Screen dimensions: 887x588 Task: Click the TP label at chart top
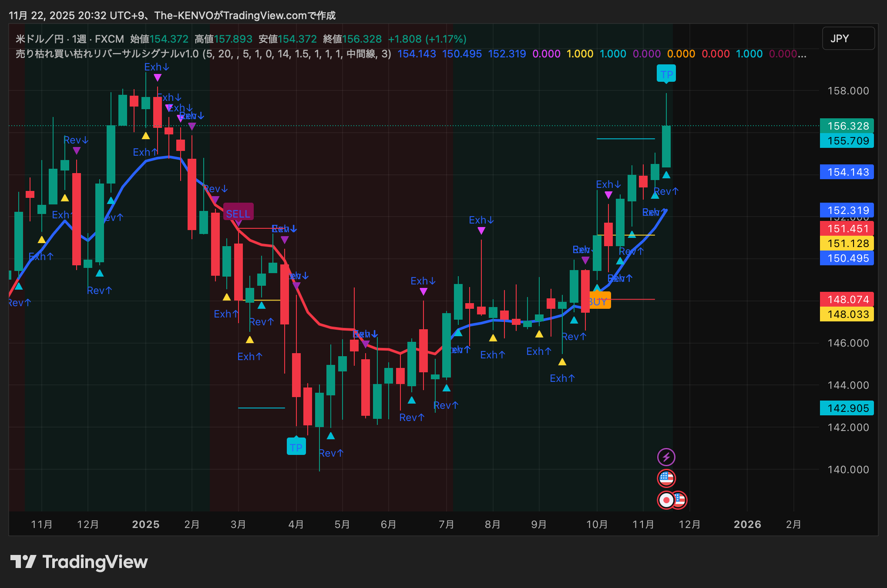point(666,74)
